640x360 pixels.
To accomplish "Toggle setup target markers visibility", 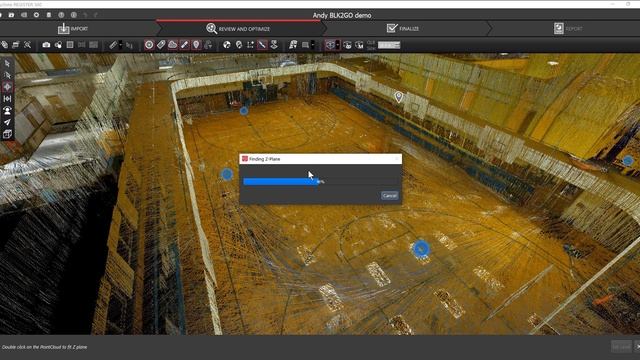I will point(149,45).
